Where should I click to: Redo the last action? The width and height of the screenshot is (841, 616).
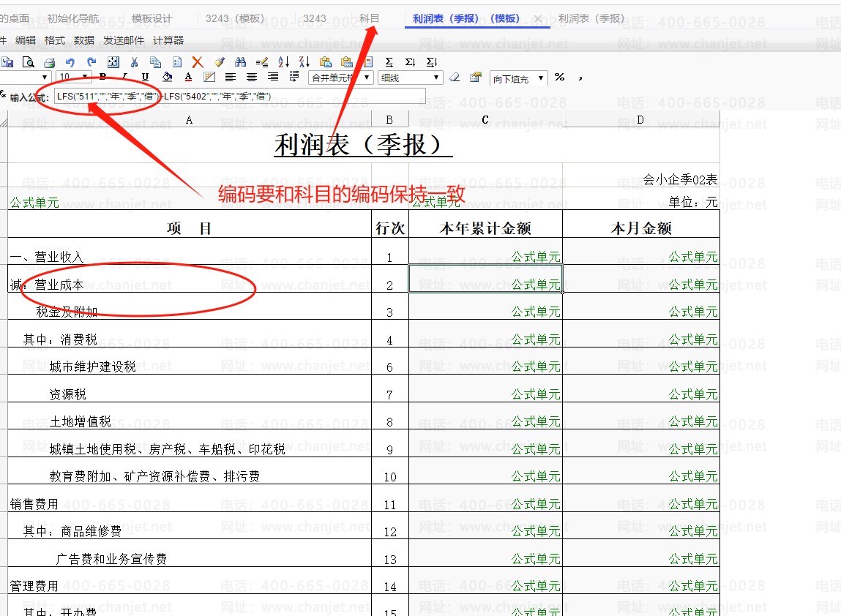coord(91,62)
